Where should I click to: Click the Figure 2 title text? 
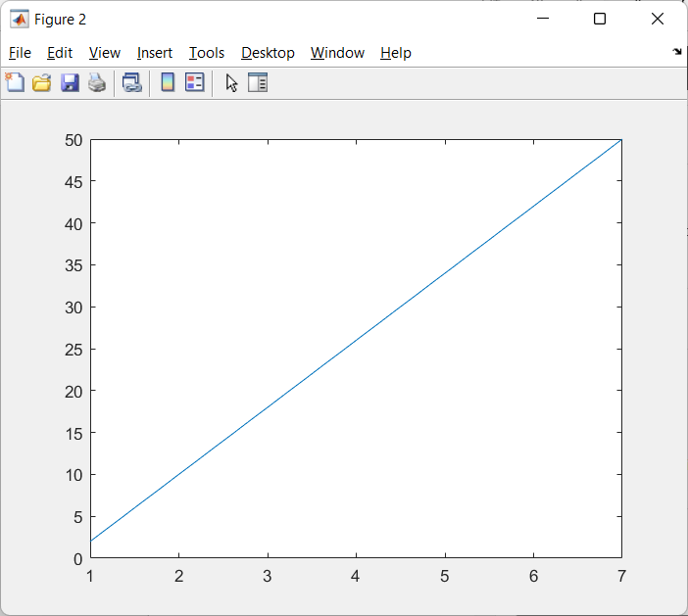click(x=60, y=20)
